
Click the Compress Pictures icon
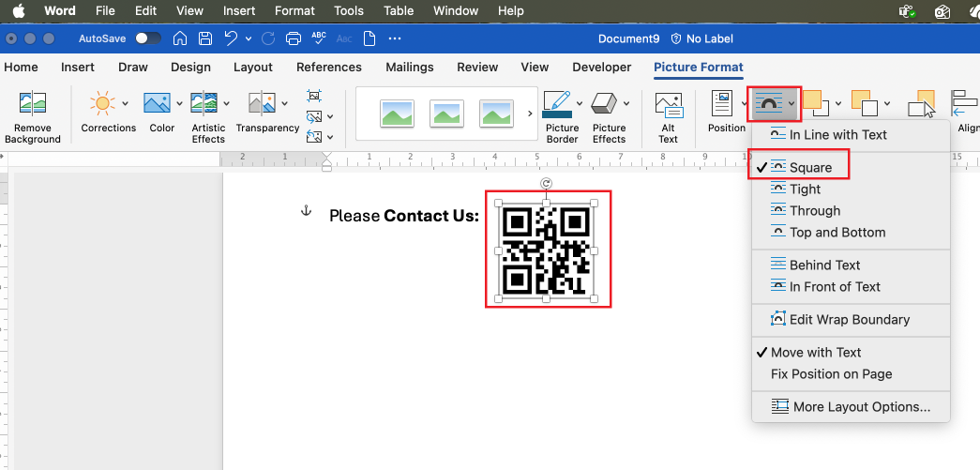[x=314, y=96]
